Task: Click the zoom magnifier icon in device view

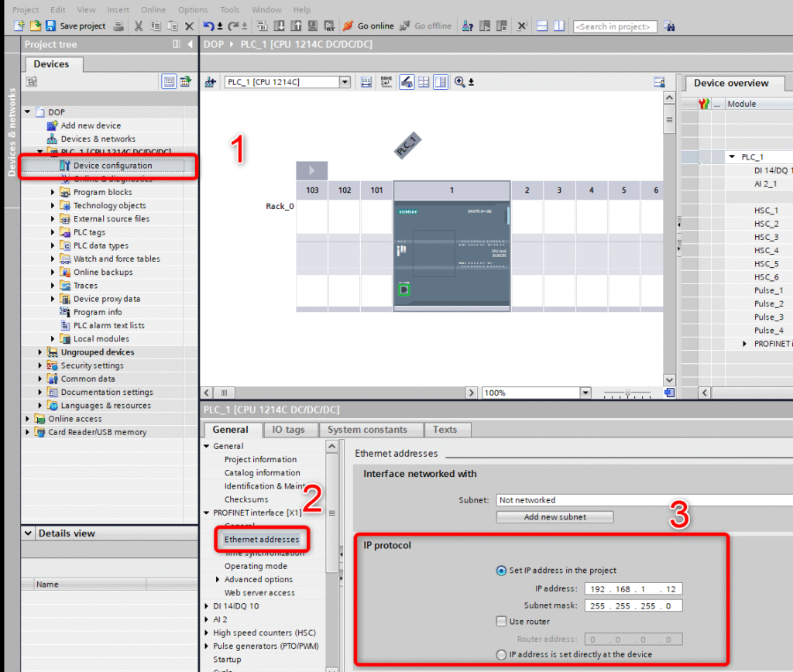Action: [460, 82]
